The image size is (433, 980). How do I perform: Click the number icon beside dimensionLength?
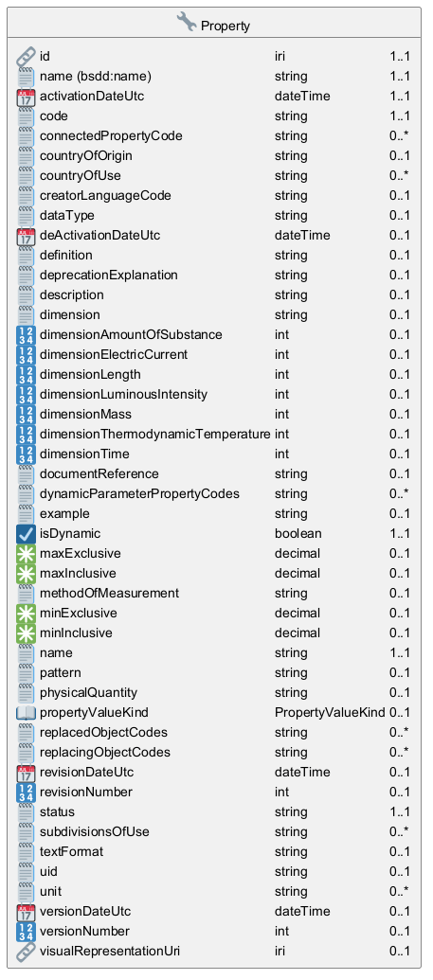coord(26,374)
